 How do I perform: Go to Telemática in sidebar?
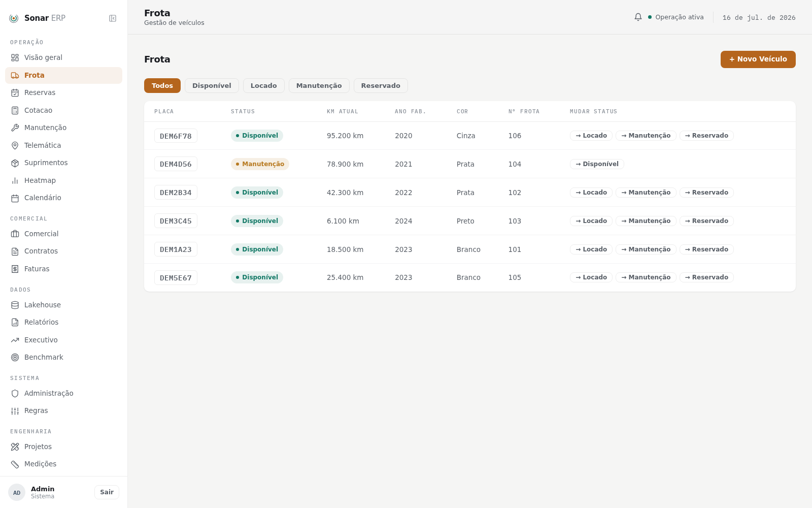pos(63,145)
